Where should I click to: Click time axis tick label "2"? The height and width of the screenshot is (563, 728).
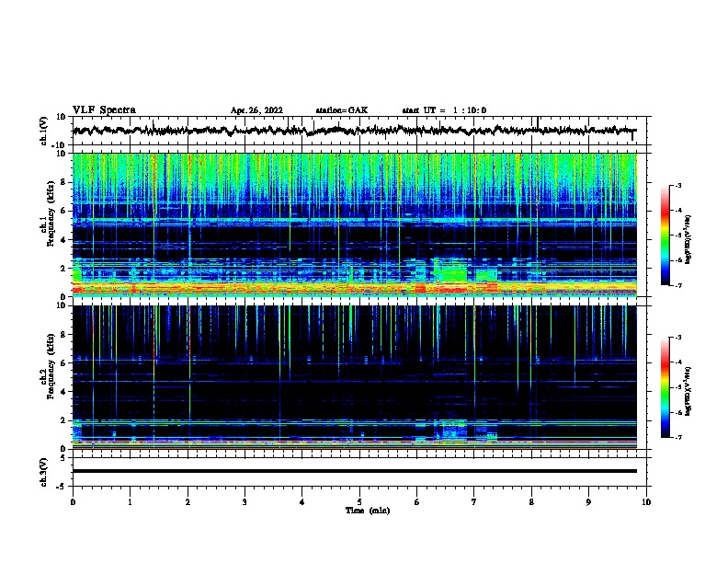click(188, 502)
